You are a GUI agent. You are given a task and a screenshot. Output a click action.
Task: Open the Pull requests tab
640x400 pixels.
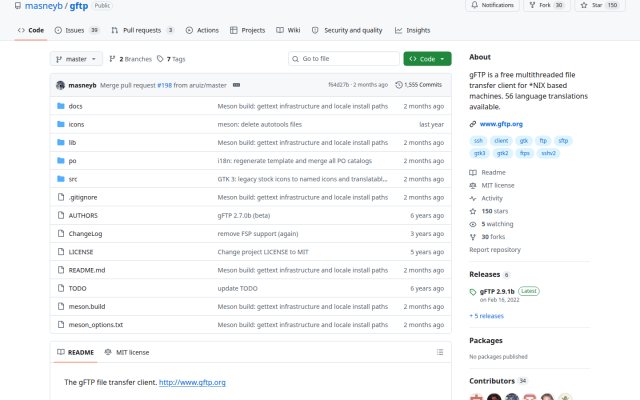point(142,30)
